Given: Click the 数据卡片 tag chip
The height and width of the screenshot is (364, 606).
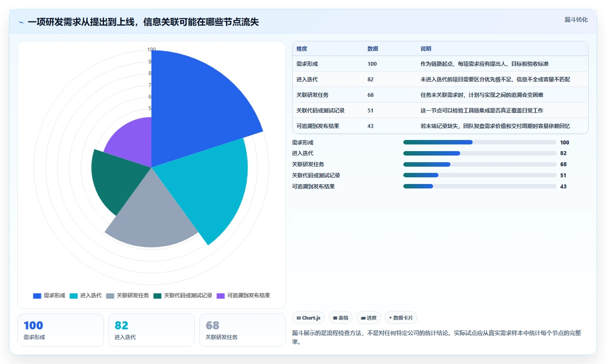Looking at the screenshot, I should point(401,318).
